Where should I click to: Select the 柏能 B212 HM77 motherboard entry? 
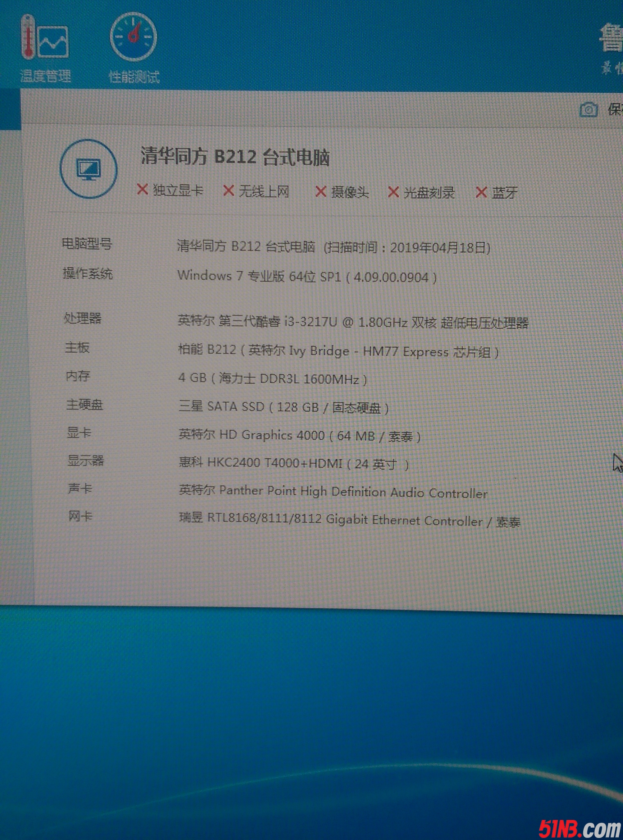click(338, 351)
